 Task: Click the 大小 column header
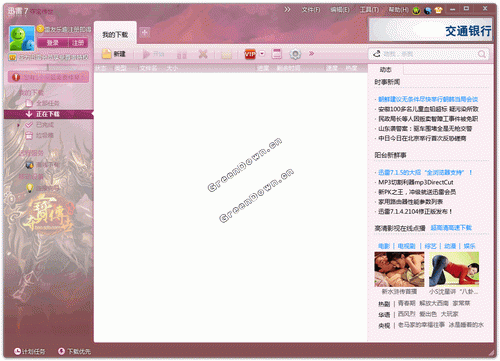click(x=172, y=68)
